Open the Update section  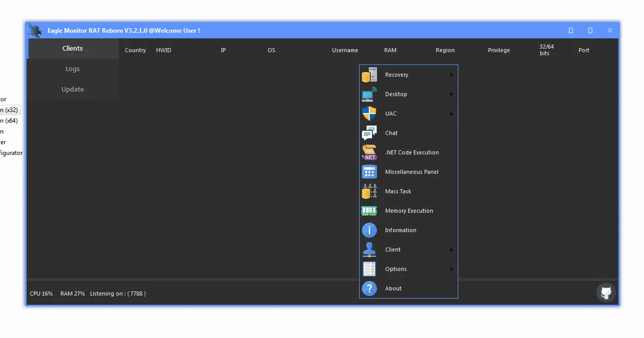pos(72,89)
